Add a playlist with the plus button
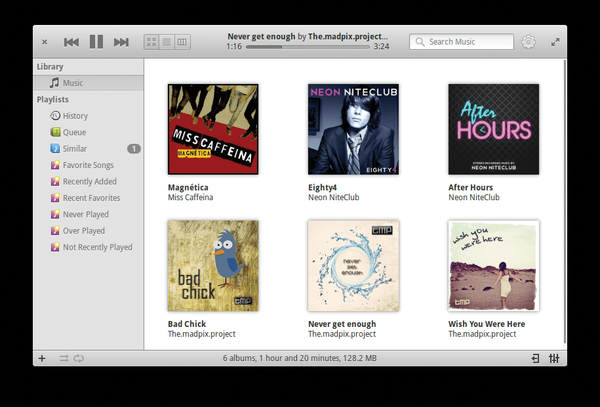 [42, 358]
